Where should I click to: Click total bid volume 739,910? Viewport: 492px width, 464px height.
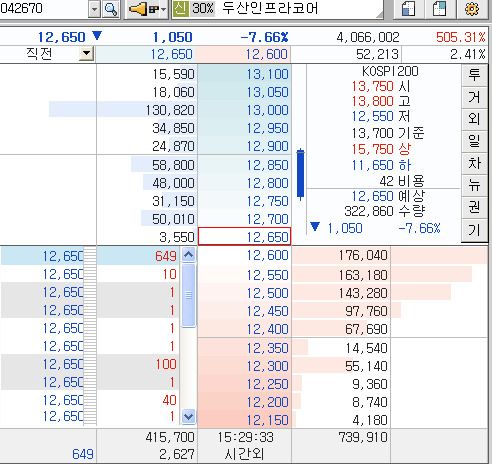(x=363, y=437)
